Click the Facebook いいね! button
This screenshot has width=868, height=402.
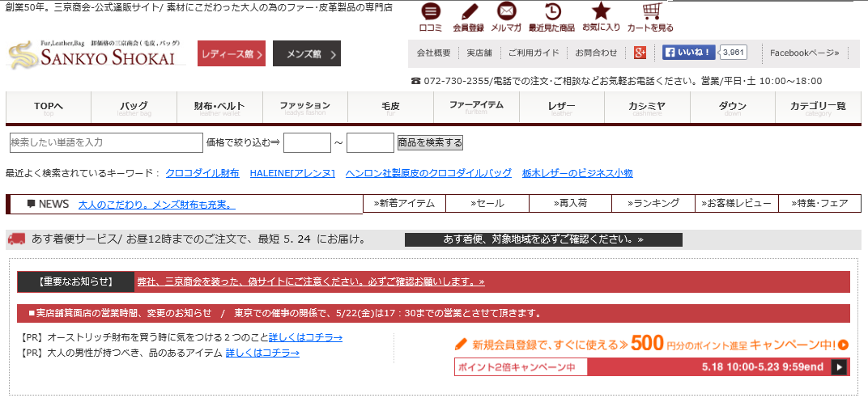688,53
